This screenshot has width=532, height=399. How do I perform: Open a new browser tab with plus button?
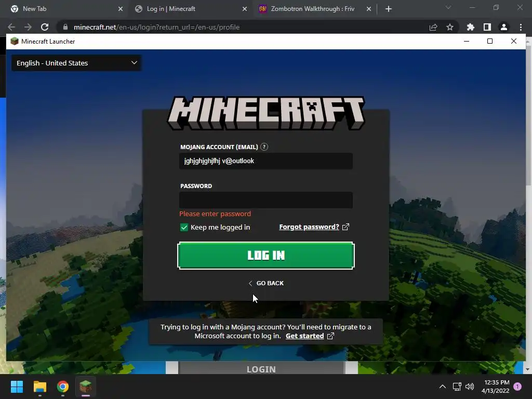pos(389,9)
